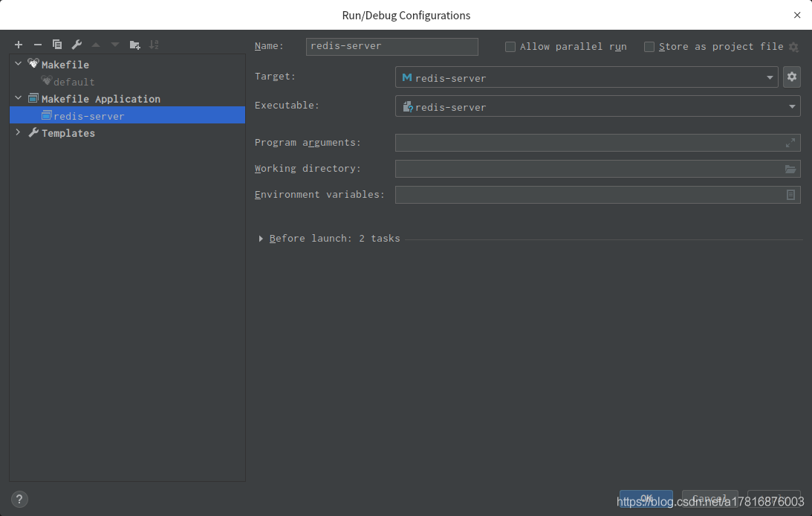Open the help question mark button
The width and height of the screenshot is (812, 516).
pyautogui.click(x=19, y=499)
